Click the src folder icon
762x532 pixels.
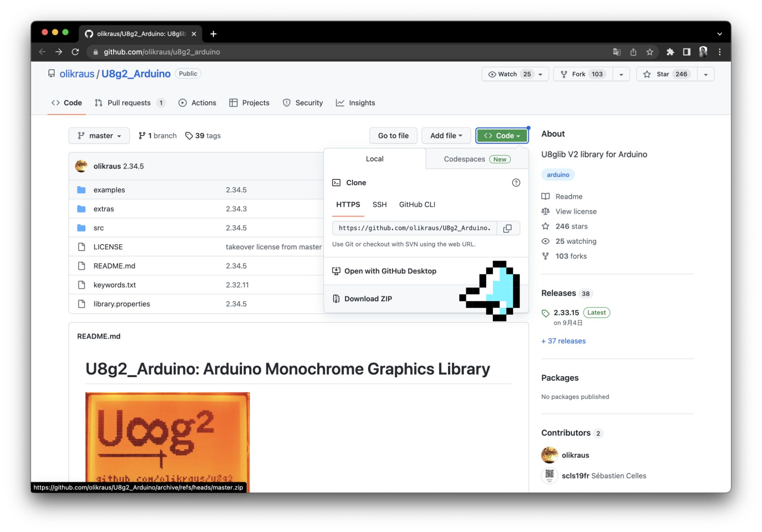(x=81, y=228)
